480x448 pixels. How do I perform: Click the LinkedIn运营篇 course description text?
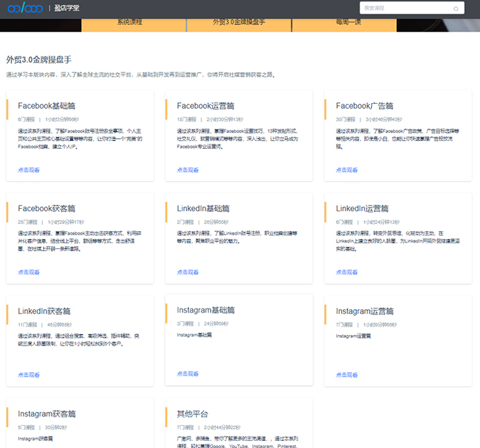point(398,241)
